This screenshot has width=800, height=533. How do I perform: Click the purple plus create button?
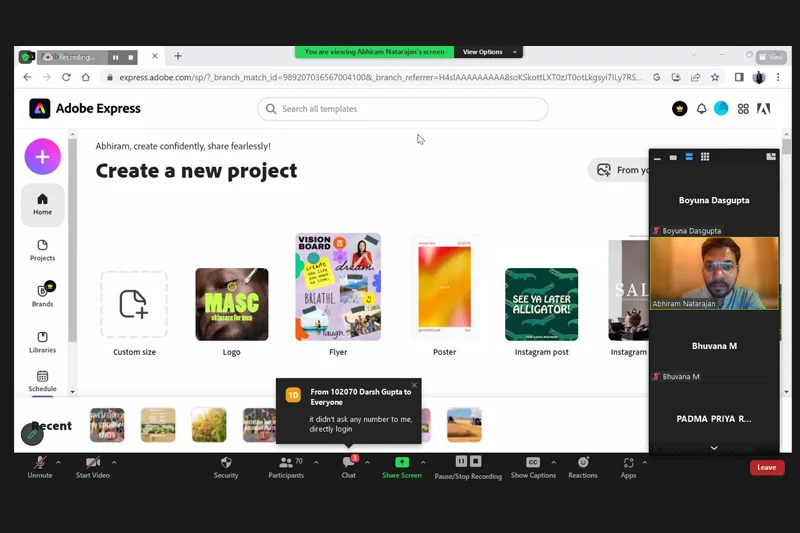pyautogui.click(x=42, y=157)
